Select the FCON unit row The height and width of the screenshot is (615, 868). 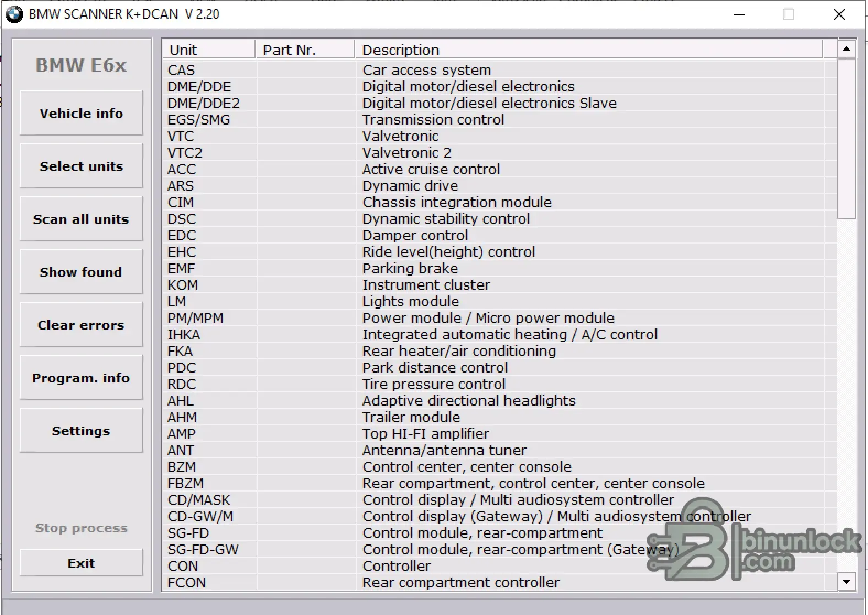pyautogui.click(x=500, y=582)
